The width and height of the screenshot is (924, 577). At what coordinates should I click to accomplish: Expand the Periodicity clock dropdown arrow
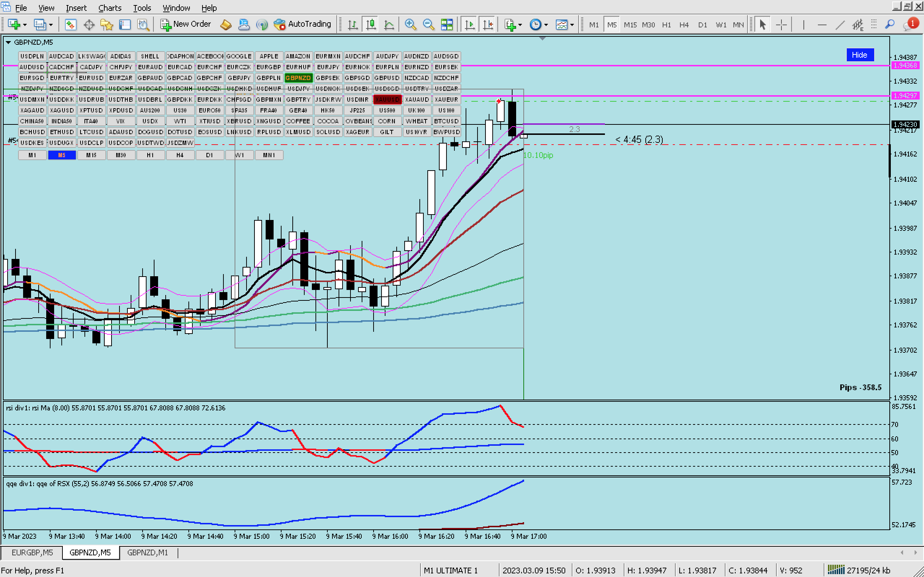[x=546, y=25]
